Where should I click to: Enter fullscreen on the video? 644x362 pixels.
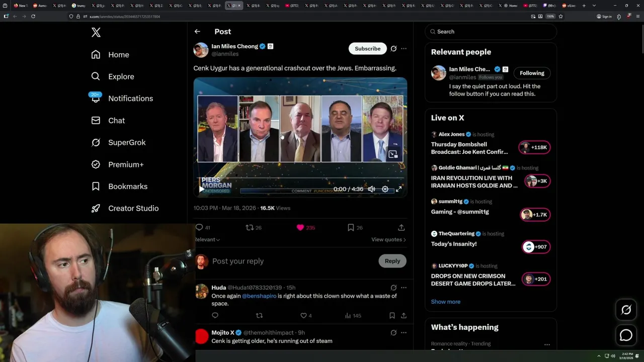(398, 189)
